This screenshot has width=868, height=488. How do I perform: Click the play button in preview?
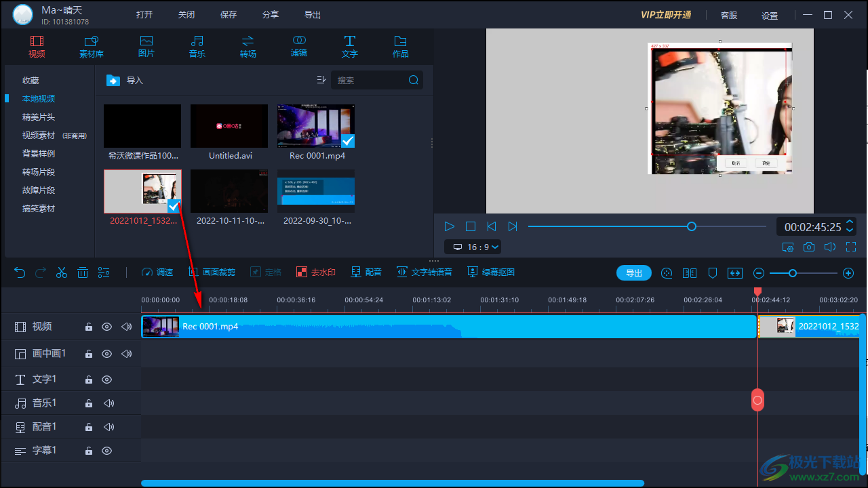[449, 226]
